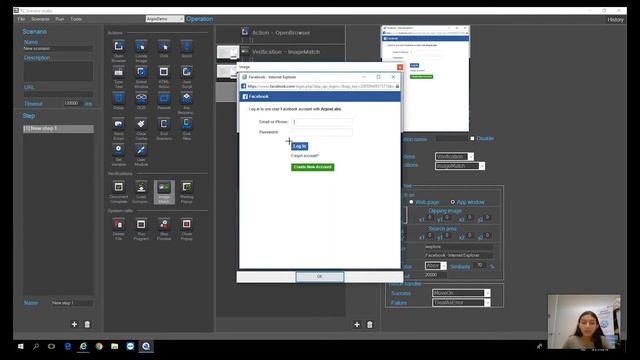This screenshot has width=640, height=360.
Task: Select the Verification - ImageMatch operation row
Action: [281, 53]
